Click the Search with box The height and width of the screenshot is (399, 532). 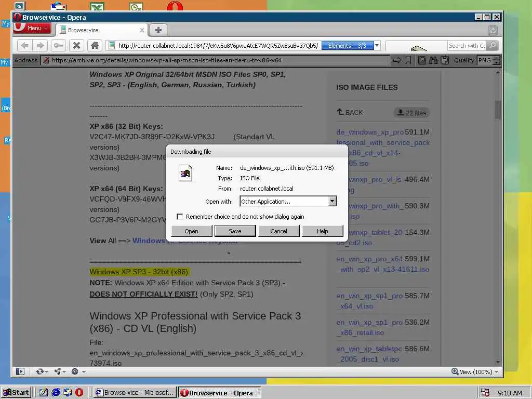467,46
